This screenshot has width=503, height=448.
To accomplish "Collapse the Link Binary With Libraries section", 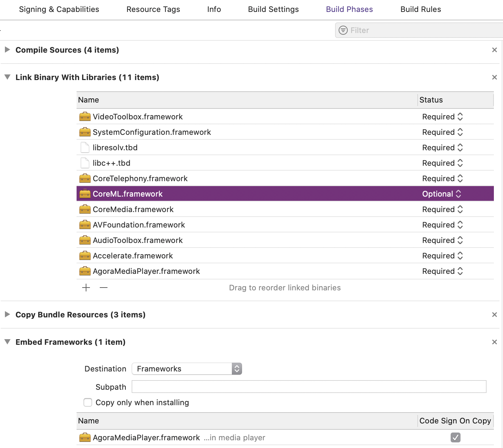I will (7, 77).
